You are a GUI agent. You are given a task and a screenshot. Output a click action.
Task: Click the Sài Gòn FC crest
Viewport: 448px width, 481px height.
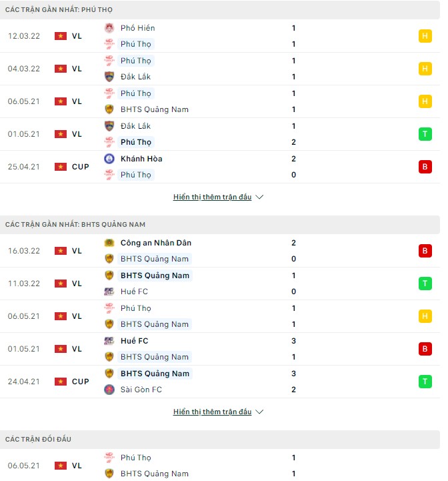pos(109,390)
